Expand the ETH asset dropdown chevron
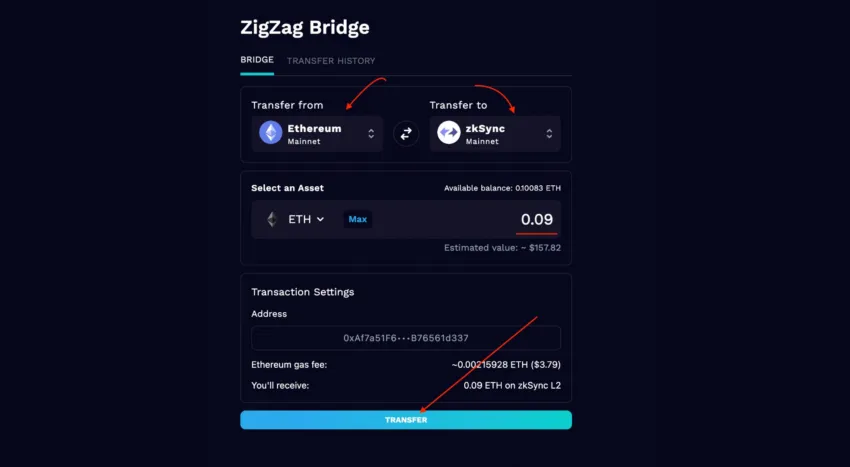 (x=320, y=219)
